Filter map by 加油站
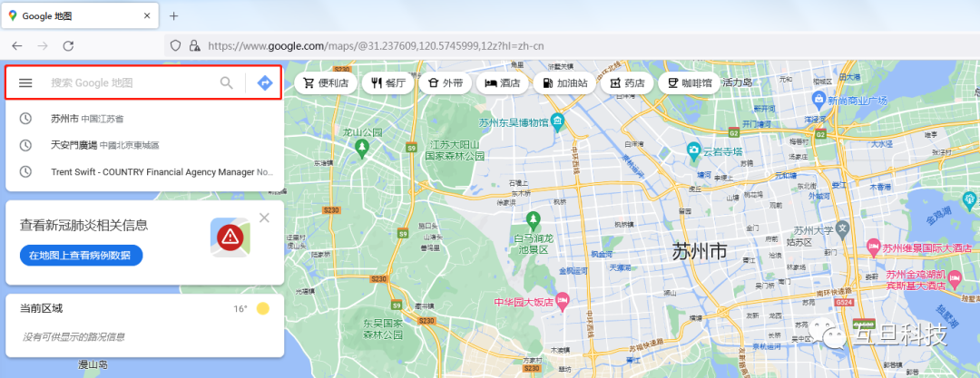 coord(564,83)
